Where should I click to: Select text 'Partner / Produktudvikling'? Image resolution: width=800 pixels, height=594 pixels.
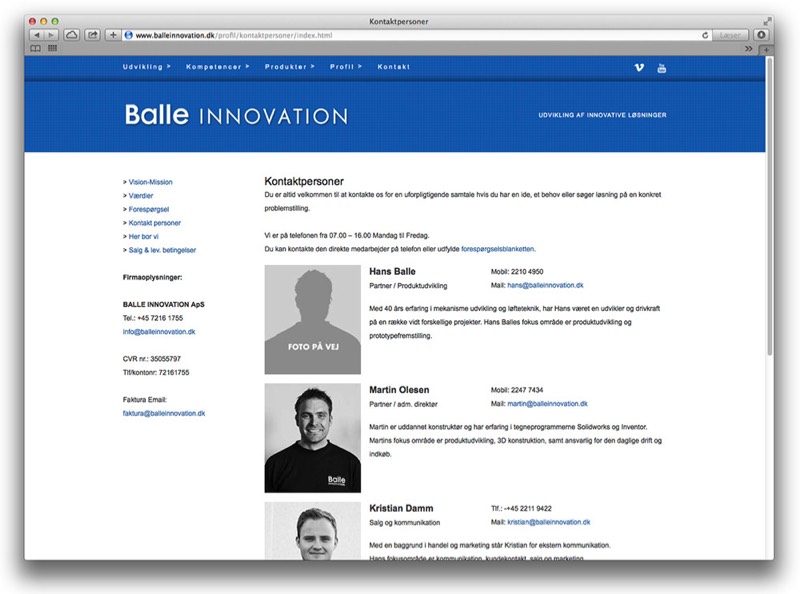(408, 286)
